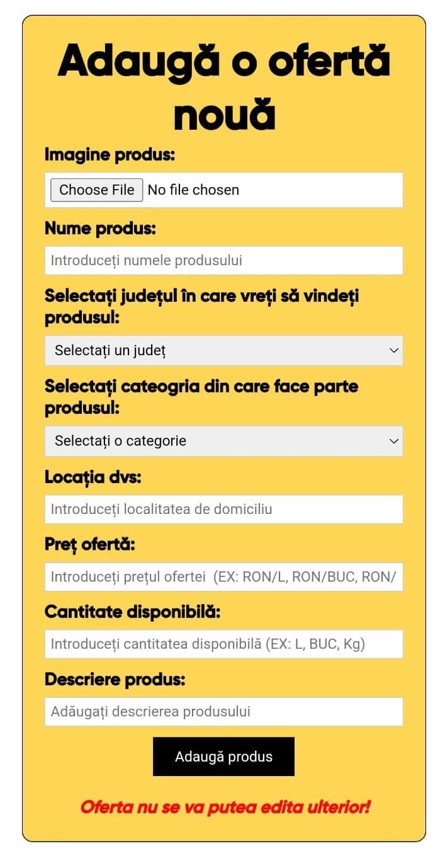Focus the product name input field
Screen dimensions: 445x868
click(223, 260)
